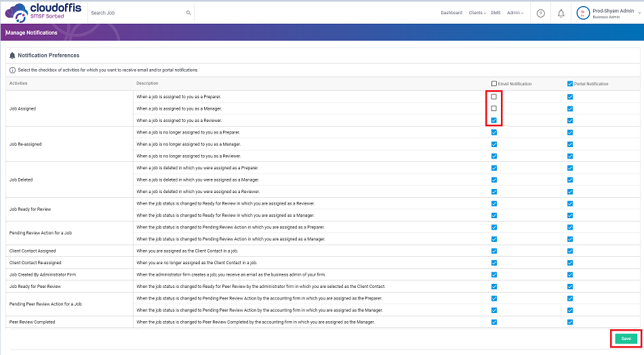Uncheck portal for Pending Review Action as Manager
The image size is (644, 355).
pyautogui.click(x=570, y=239)
